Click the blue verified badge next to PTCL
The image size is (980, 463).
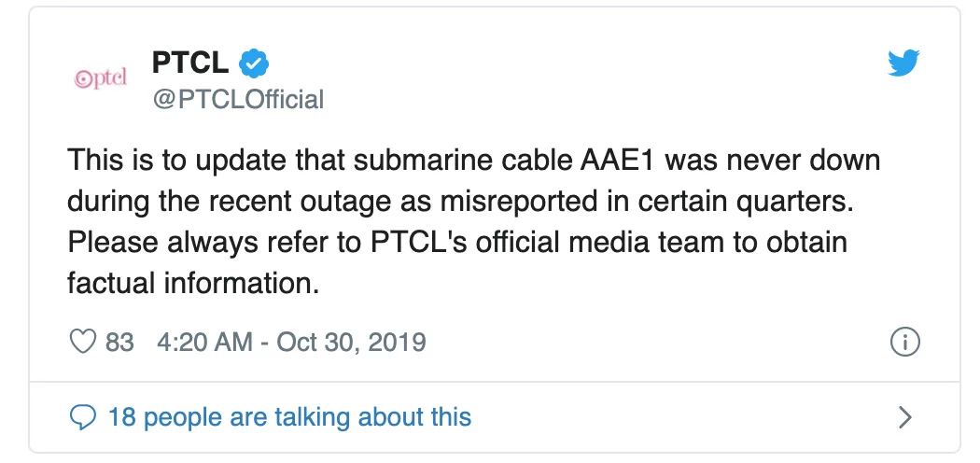click(x=254, y=63)
